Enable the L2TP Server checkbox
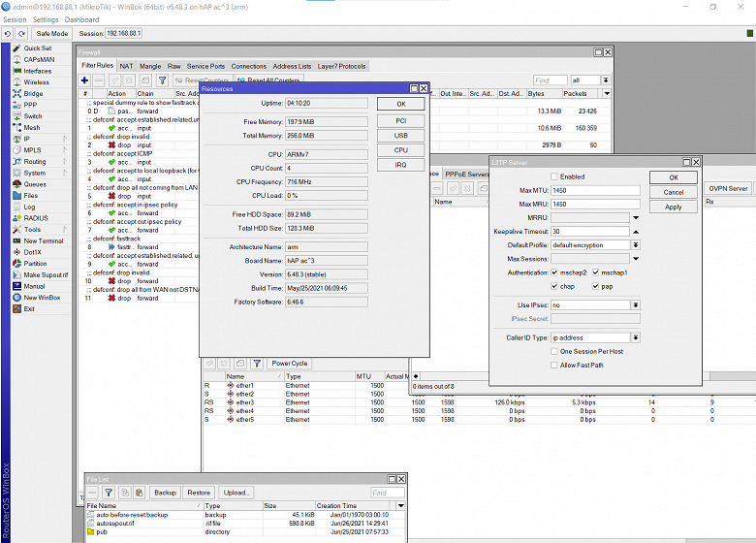 [554, 176]
